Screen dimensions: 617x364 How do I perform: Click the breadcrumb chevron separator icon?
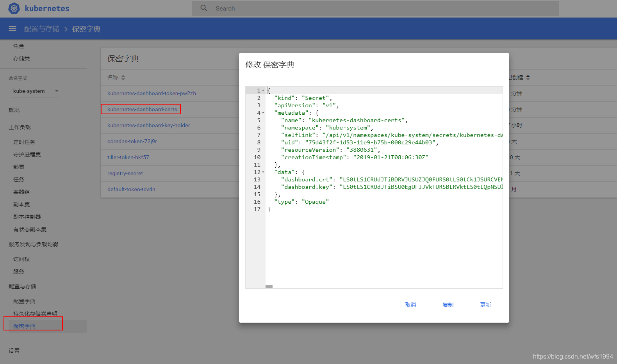(x=66, y=29)
